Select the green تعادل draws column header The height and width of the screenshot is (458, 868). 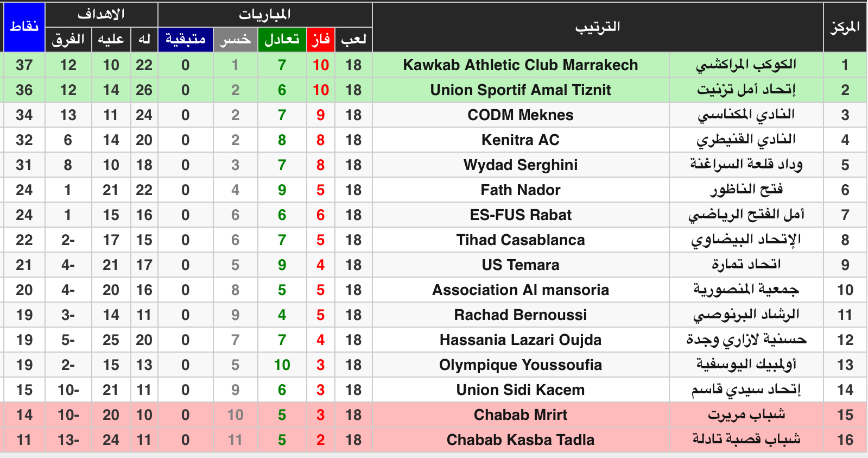(282, 39)
